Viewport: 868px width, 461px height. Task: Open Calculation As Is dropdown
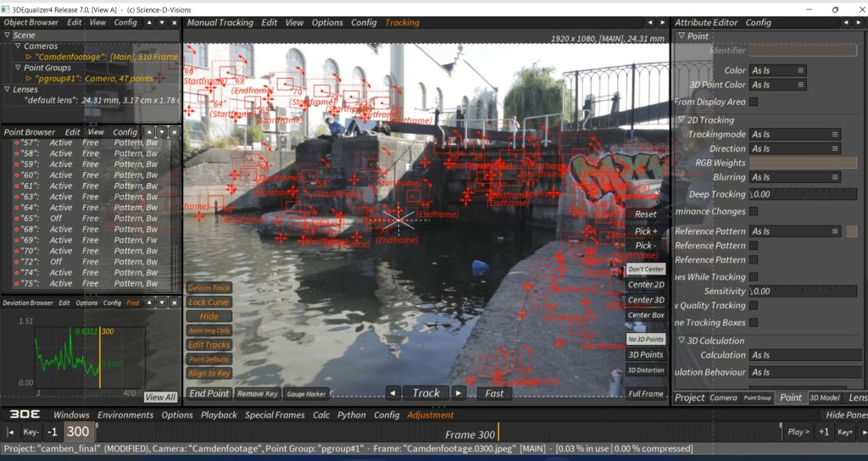tap(805, 355)
